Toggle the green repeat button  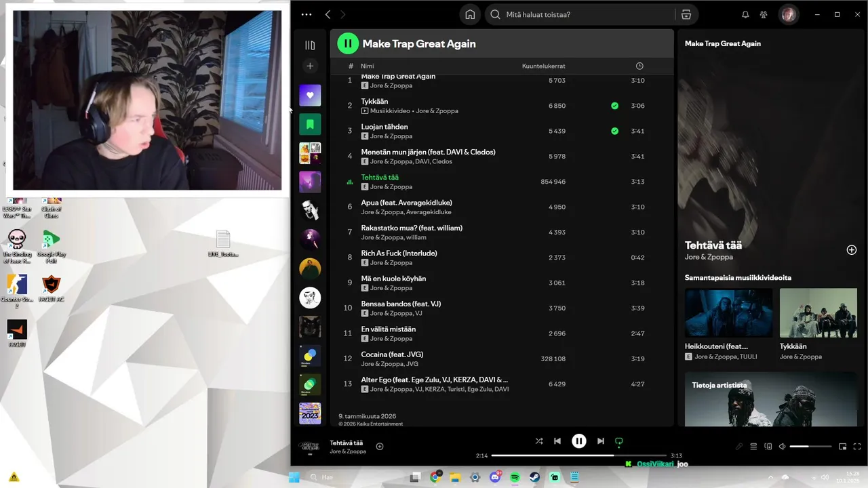pos(618,441)
